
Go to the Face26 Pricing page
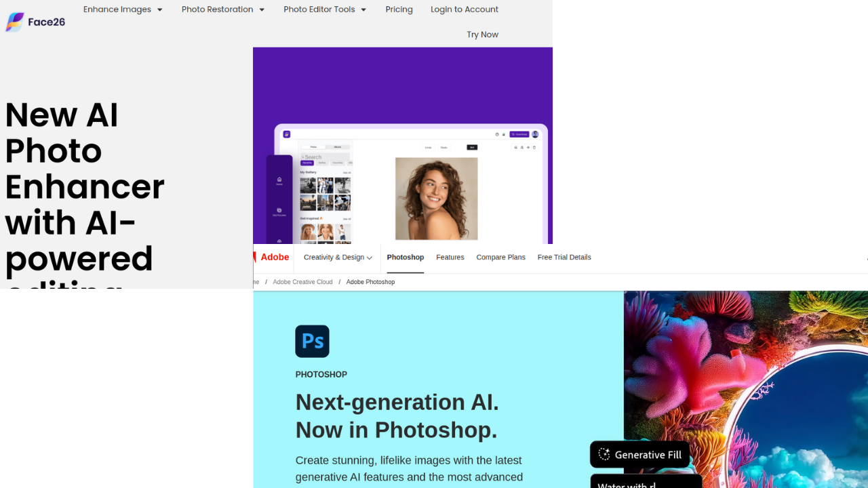[x=399, y=9]
